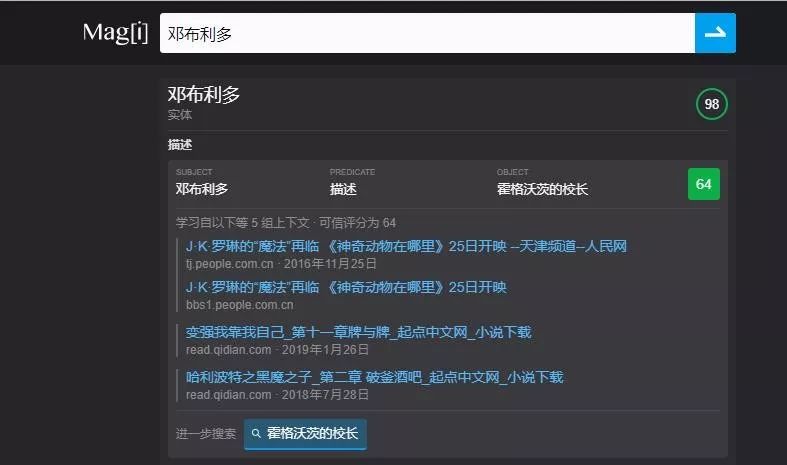Click the circled 98 score badge
787x465 pixels.
tap(711, 104)
